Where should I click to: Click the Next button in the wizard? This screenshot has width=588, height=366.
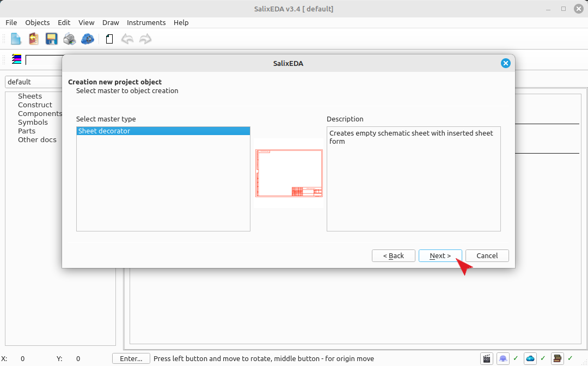pos(440,256)
